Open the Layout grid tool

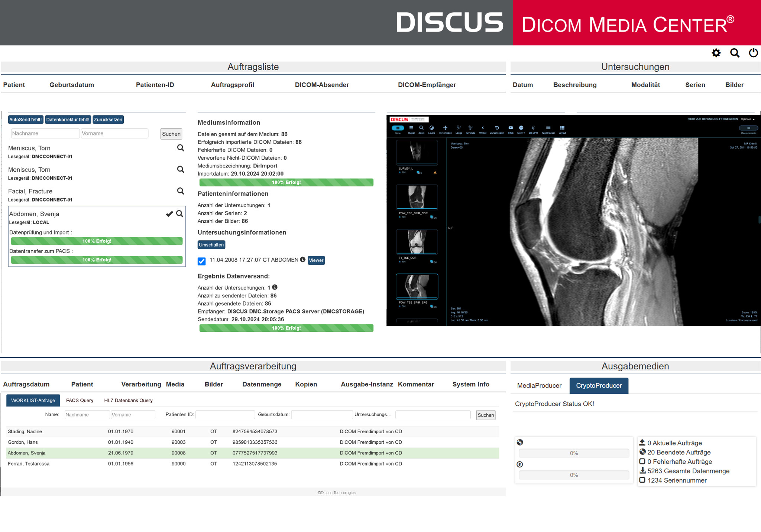click(x=562, y=129)
